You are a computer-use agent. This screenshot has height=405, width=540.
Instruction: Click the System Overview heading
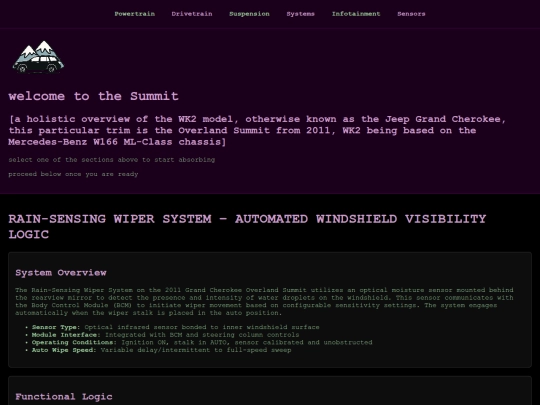click(61, 272)
